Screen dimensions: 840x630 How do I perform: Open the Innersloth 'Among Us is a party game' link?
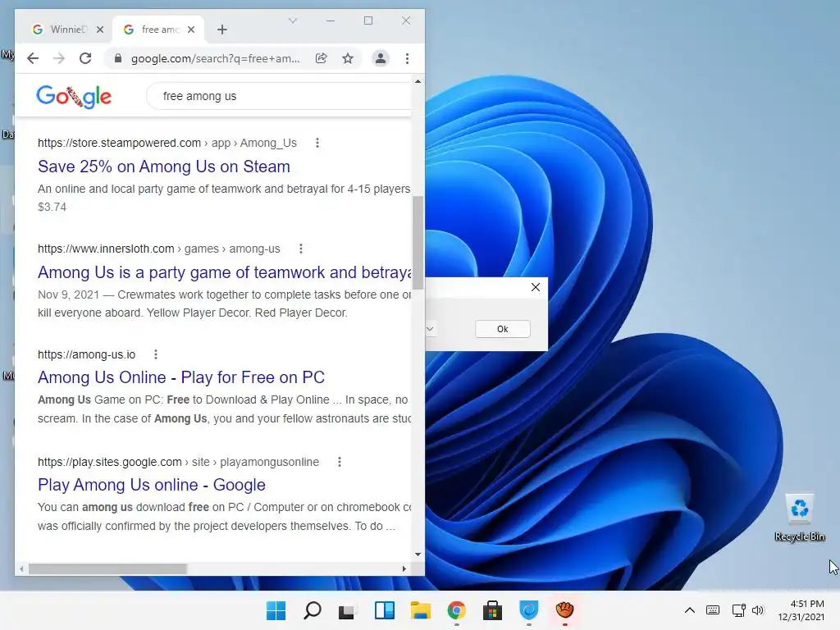point(225,272)
